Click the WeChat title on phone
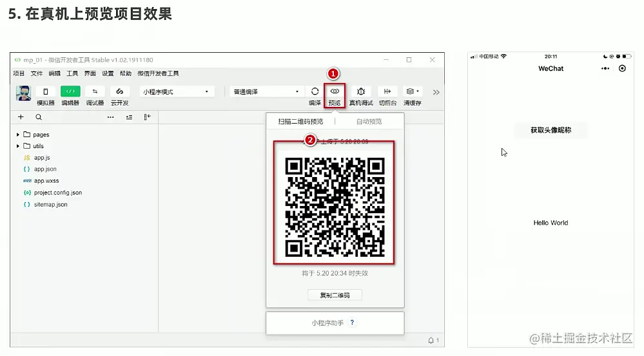 551,68
